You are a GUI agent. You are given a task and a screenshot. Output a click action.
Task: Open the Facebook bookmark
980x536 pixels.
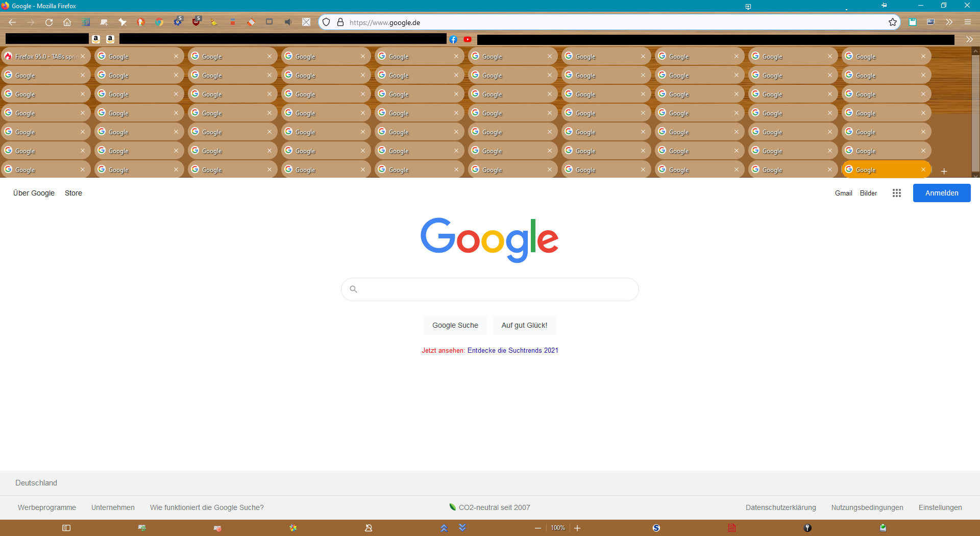tap(453, 39)
